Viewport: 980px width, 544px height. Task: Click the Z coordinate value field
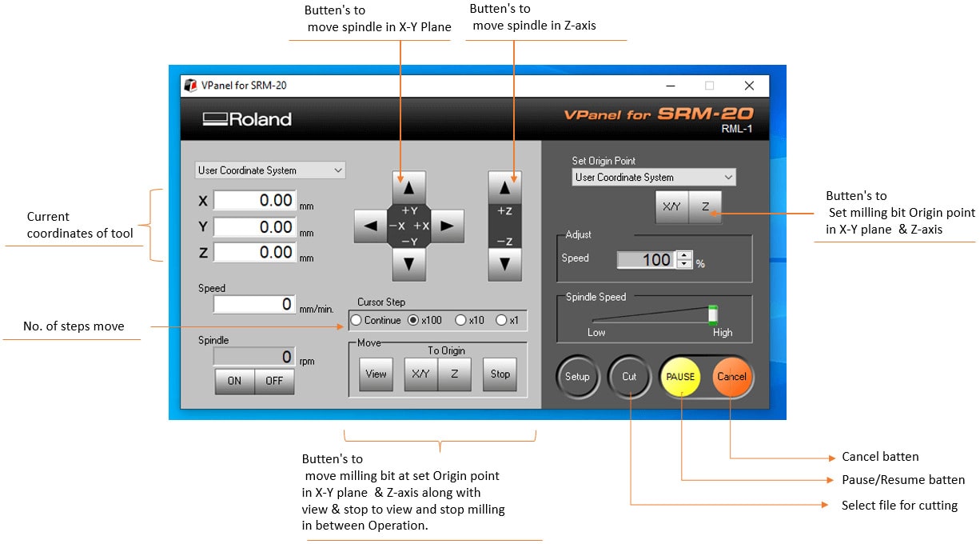[x=255, y=253]
